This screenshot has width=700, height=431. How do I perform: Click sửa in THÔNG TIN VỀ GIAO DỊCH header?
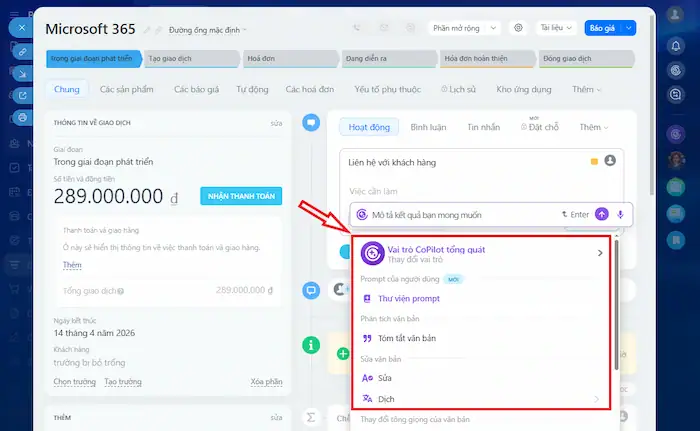pos(276,123)
